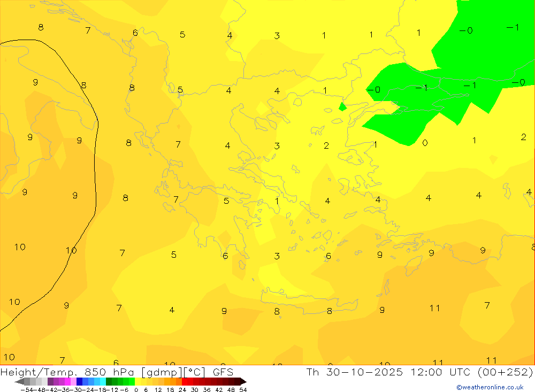Click the '30' legend label under color bar
Image resolution: width=535 pixels, height=392 pixels.
[x=195, y=390]
